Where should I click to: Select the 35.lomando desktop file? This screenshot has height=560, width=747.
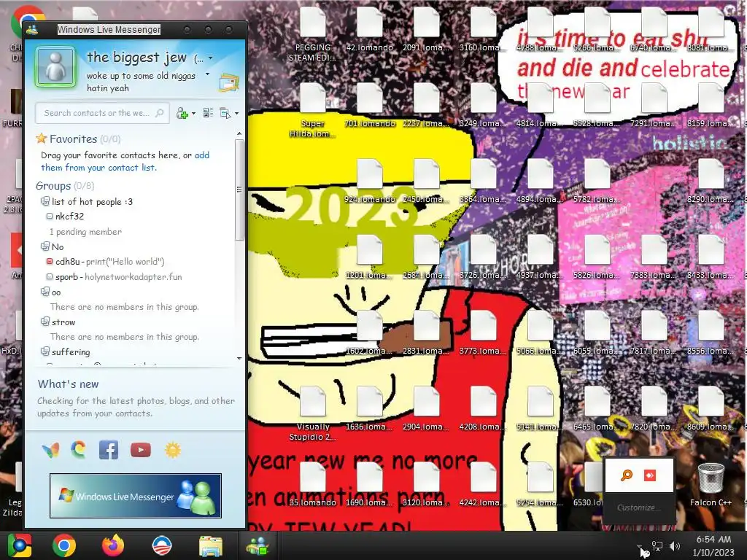pos(312,485)
